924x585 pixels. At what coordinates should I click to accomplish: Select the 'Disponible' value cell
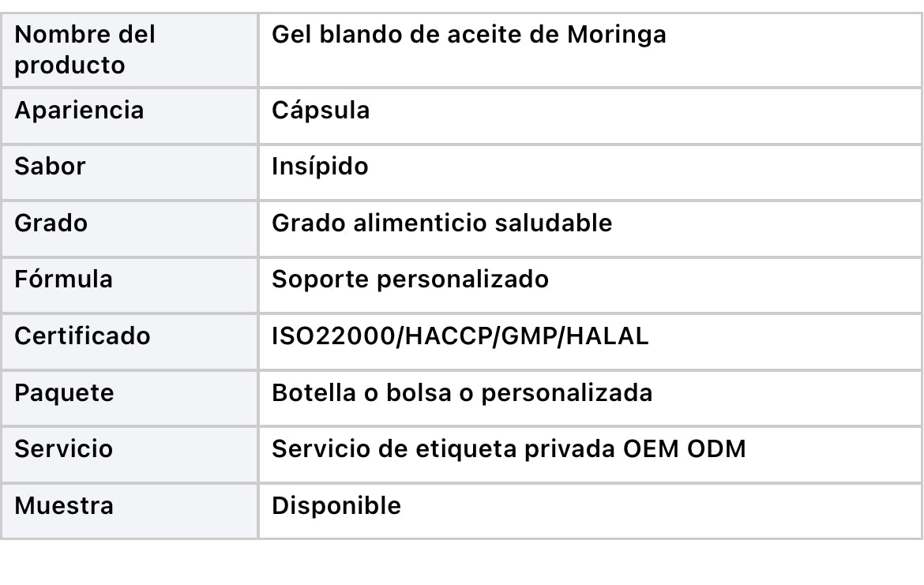pyautogui.click(x=590, y=512)
